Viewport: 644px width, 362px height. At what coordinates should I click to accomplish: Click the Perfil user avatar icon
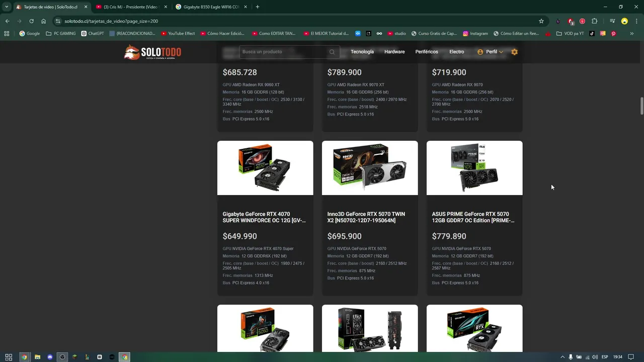480,52
